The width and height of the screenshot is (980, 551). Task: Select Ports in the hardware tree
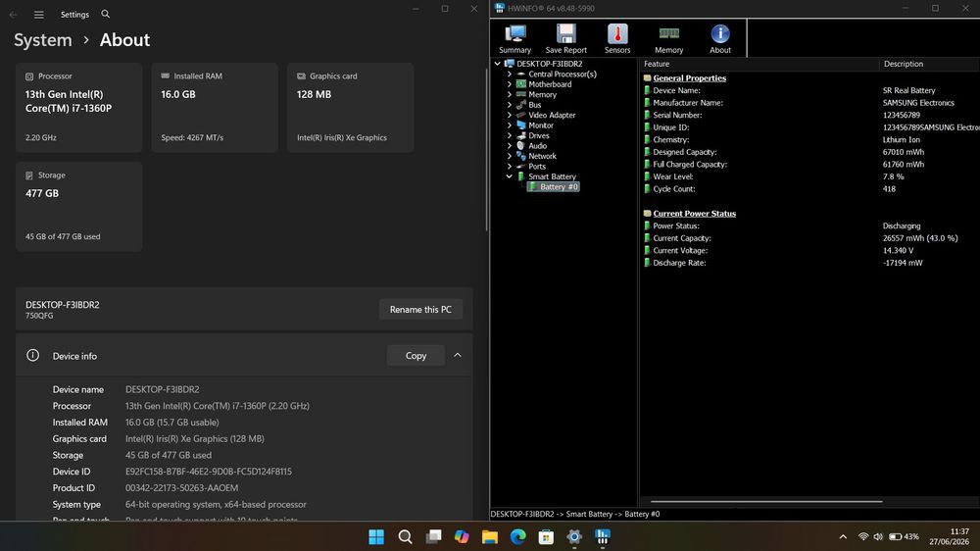pyautogui.click(x=537, y=167)
